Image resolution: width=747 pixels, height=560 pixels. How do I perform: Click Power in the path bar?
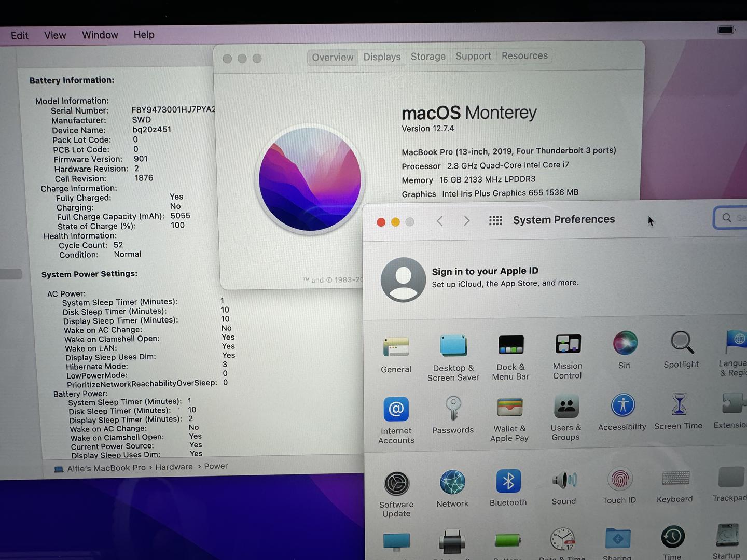(x=216, y=466)
